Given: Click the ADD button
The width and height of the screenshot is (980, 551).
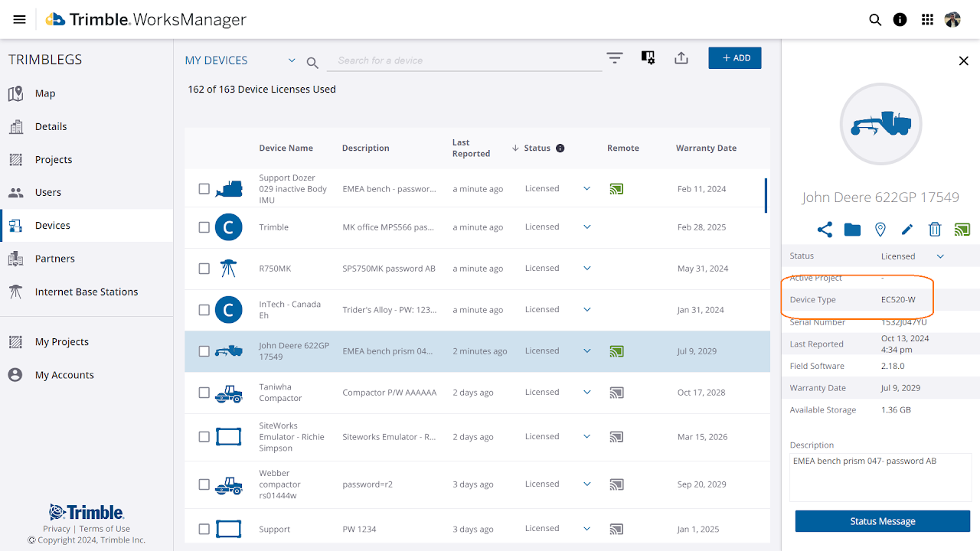Looking at the screenshot, I should [735, 58].
